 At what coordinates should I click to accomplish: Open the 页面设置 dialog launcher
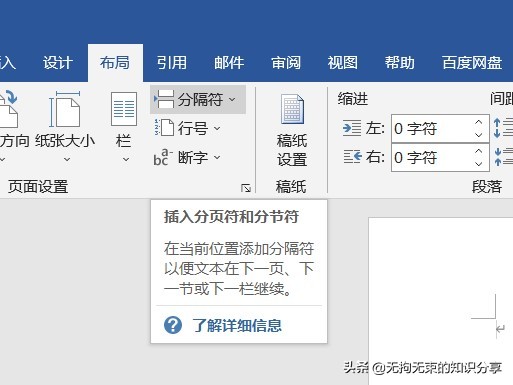coord(246,188)
